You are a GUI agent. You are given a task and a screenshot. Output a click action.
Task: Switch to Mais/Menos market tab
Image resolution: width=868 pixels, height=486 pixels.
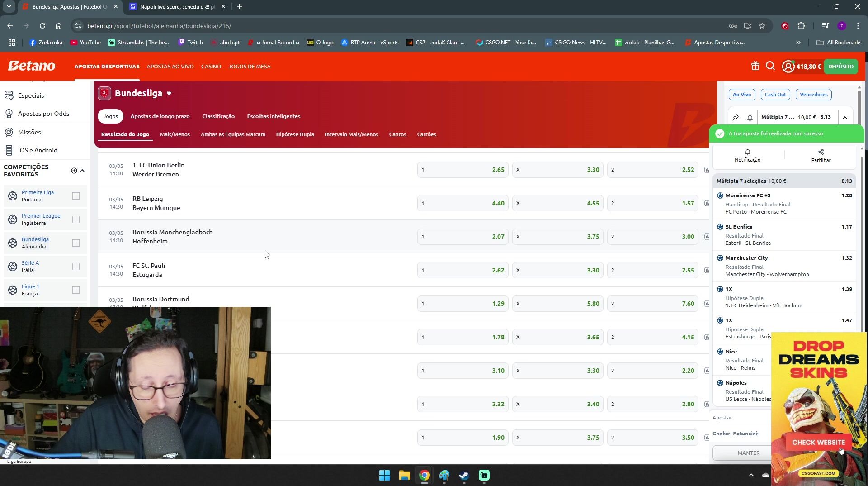pos(175,134)
